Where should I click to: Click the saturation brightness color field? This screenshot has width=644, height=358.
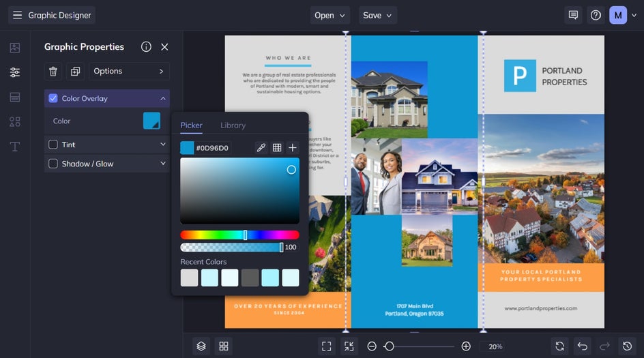(239, 191)
